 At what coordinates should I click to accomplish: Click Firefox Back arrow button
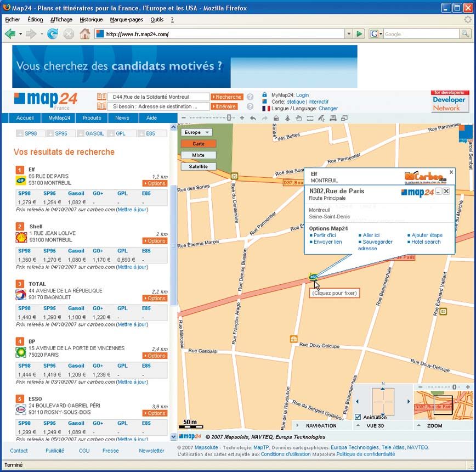tap(10, 33)
